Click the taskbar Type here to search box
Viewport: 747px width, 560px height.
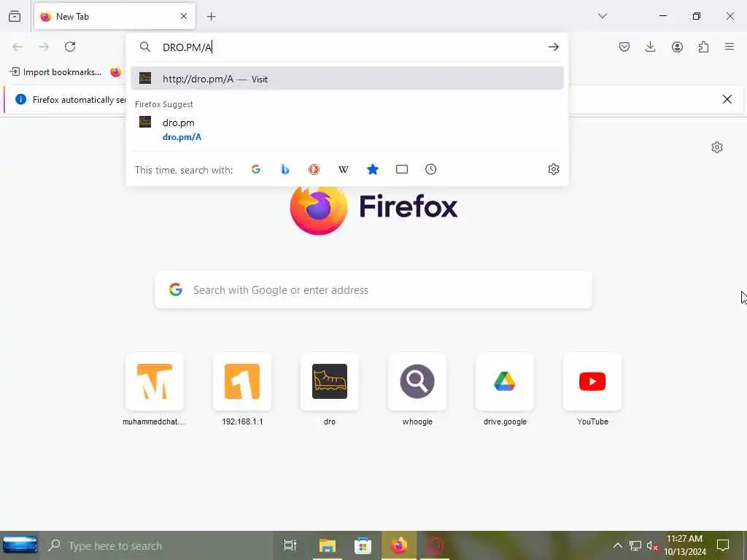pos(155,545)
